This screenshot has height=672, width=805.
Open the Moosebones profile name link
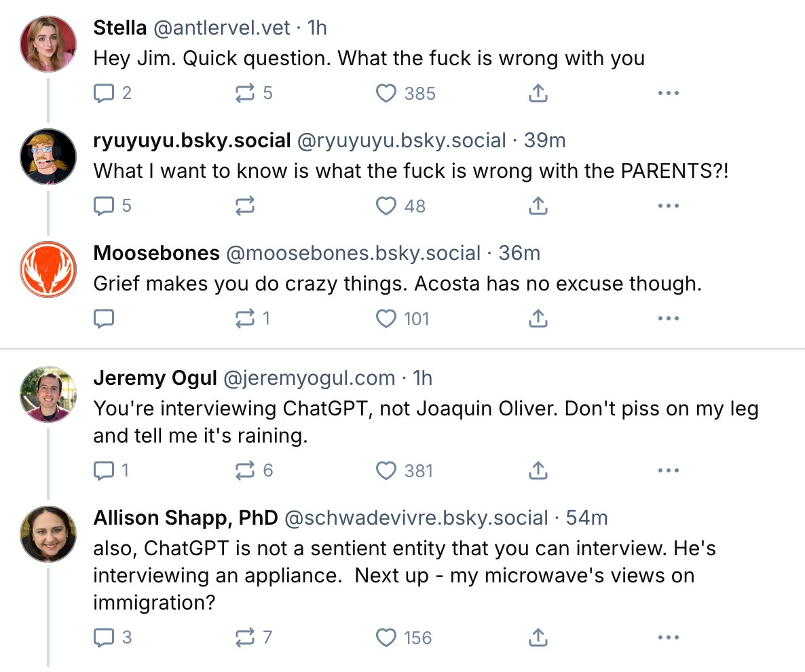156,253
